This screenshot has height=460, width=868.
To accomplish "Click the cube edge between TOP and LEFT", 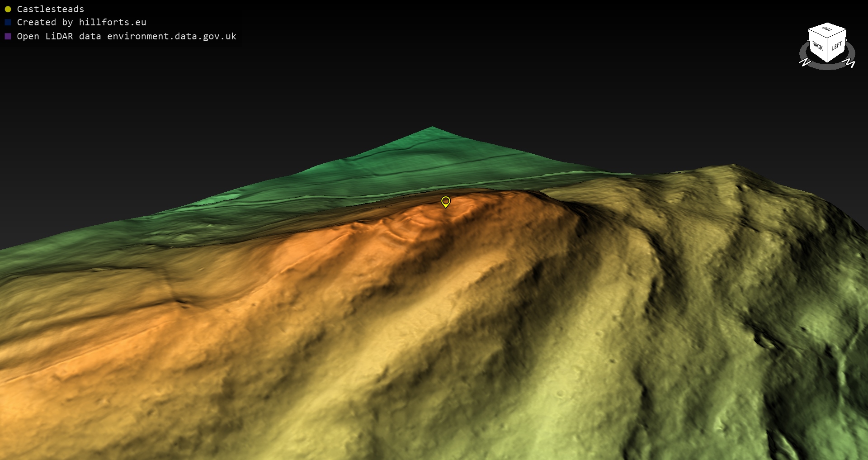I will pos(837,34).
